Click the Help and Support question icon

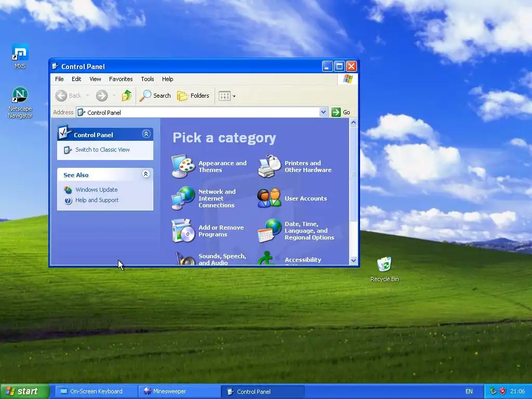[68, 201]
